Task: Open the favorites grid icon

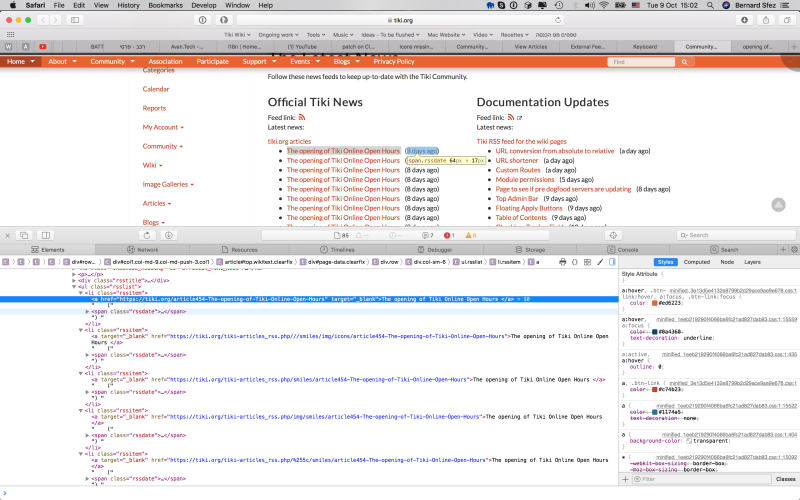Action: (x=10, y=35)
